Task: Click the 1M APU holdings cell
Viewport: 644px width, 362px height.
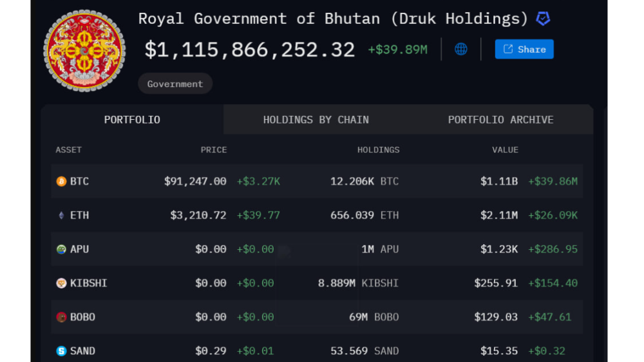Action: coord(380,249)
